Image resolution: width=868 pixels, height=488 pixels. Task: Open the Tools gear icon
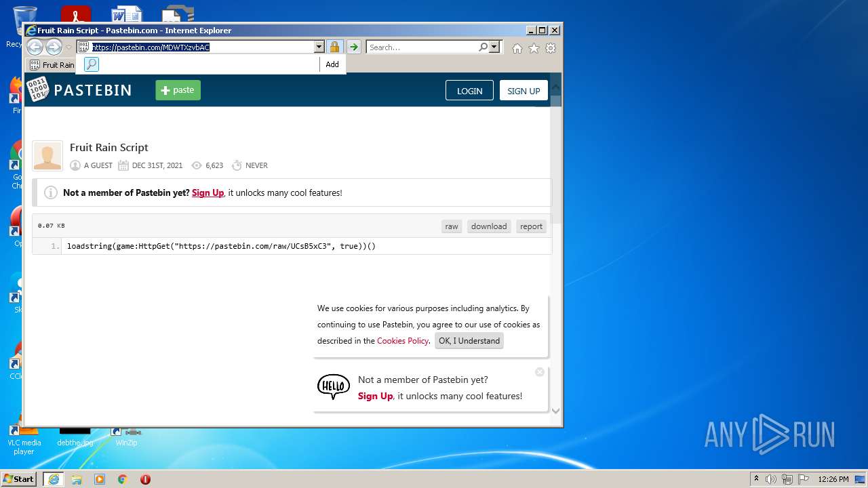point(551,48)
